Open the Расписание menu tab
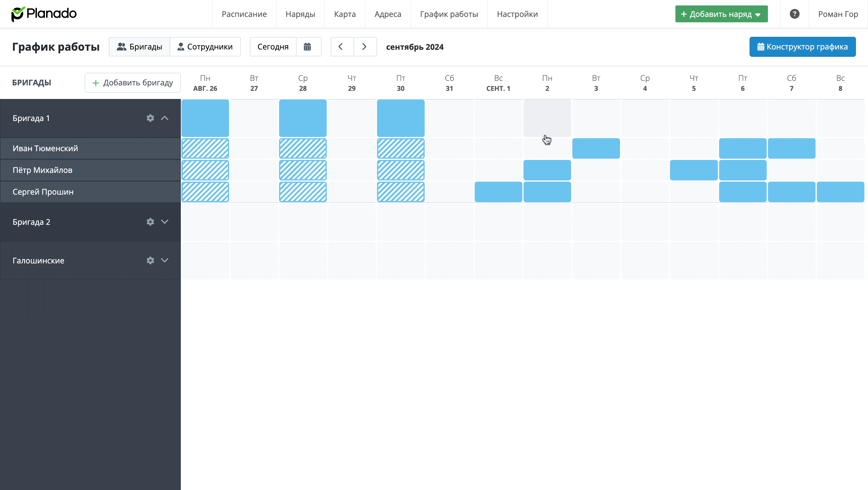 pos(244,14)
